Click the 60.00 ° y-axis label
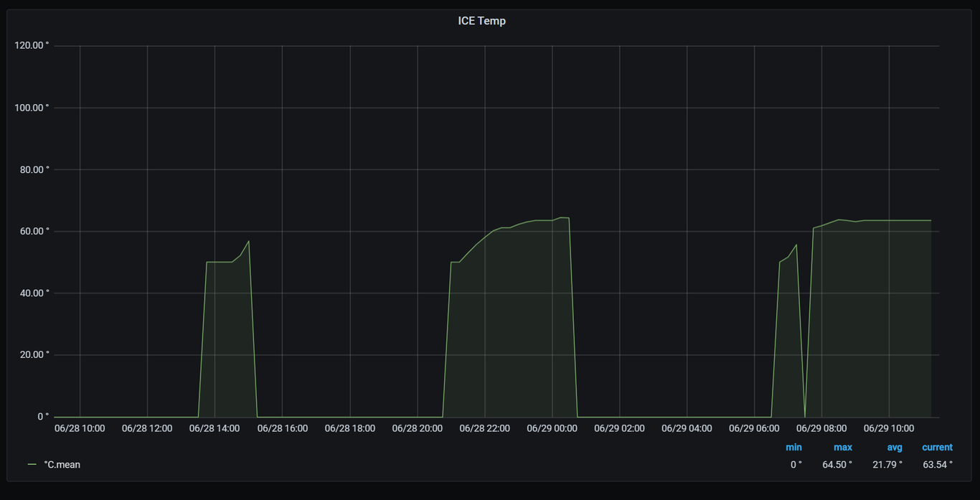This screenshot has width=980, height=500. [34, 231]
